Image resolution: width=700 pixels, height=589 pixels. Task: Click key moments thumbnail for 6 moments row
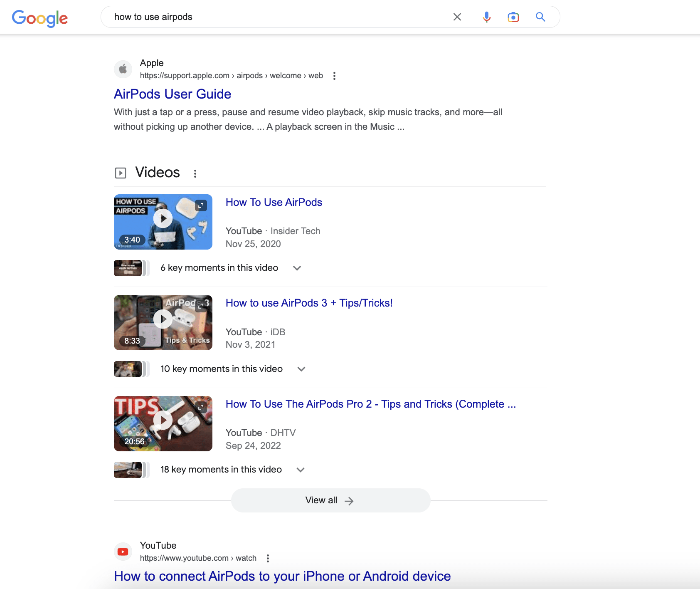click(131, 268)
